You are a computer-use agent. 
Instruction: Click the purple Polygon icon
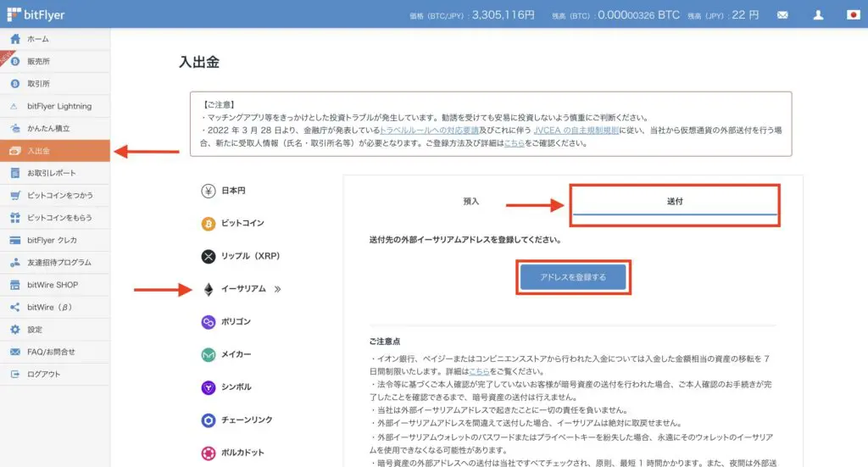tap(209, 322)
